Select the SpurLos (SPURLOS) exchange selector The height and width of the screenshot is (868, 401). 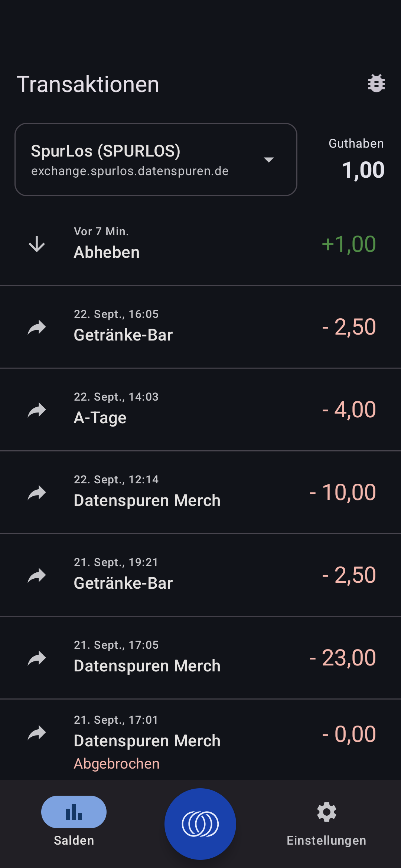[x=141, y=160]
